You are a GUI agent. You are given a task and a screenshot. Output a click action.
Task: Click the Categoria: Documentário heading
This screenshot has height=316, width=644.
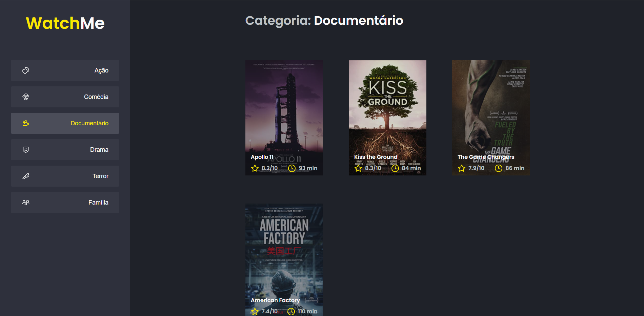tap(324, 21)
